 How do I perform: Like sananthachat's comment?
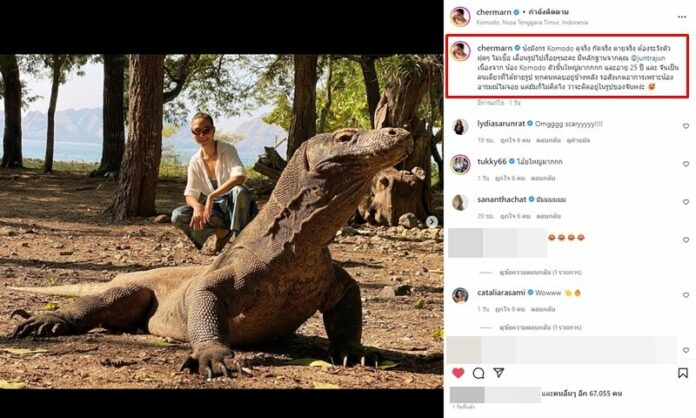[686, 202]
